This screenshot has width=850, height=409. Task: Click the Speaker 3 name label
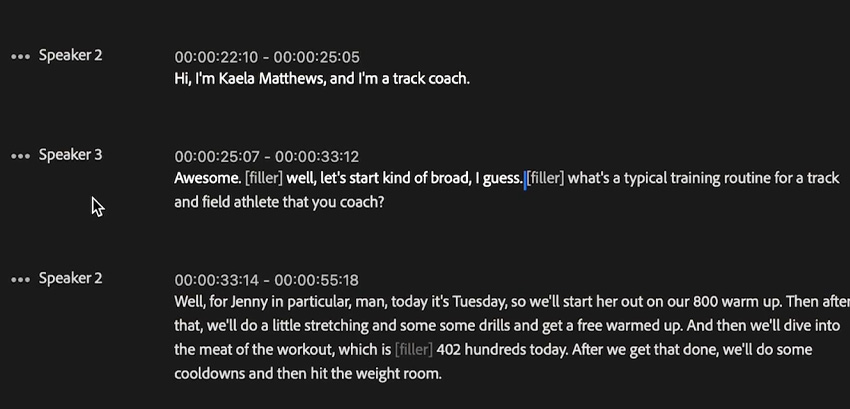[x=70, y=155]
